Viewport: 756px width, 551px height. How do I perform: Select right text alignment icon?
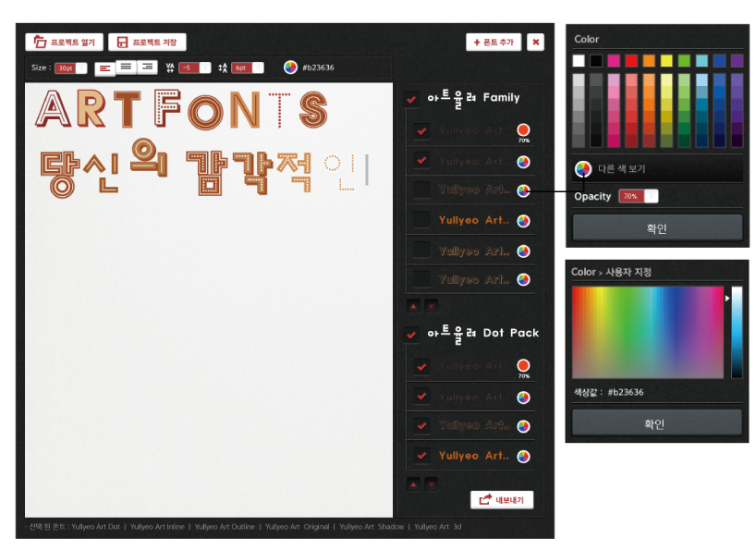pos(146,67)
